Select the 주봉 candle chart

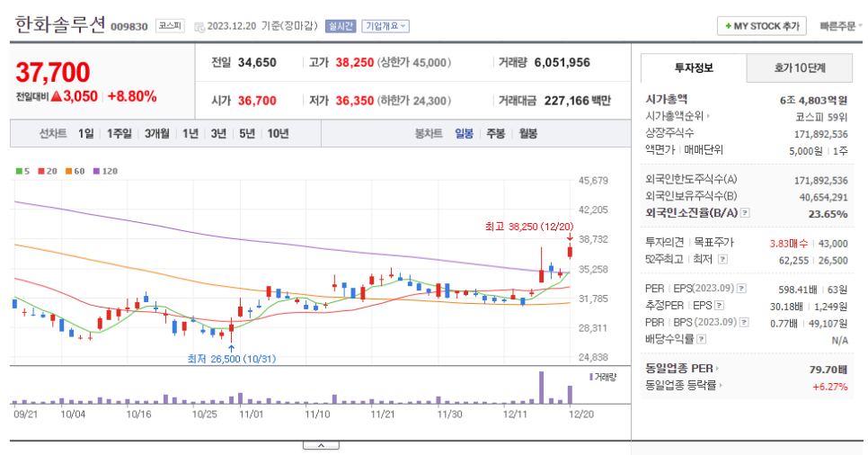[495, 134]
